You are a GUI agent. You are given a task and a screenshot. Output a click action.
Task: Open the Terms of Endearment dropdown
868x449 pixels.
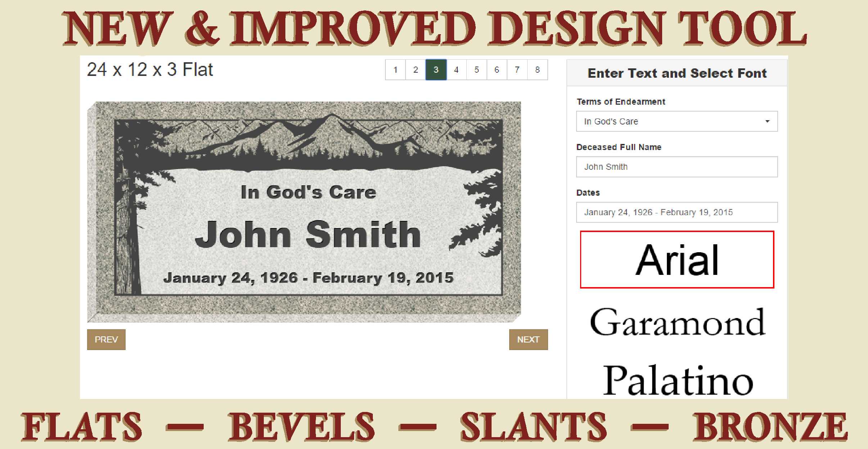point(677,121)
